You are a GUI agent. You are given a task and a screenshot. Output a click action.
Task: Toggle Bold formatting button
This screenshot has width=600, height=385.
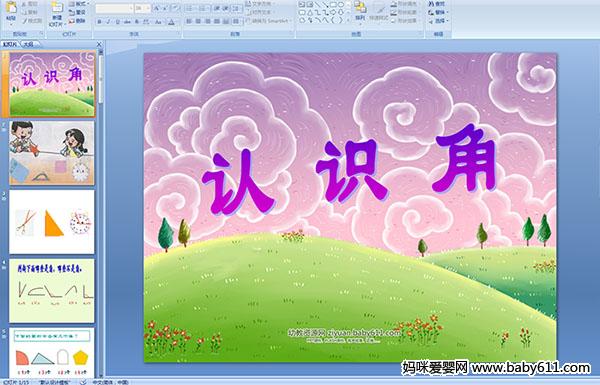pyautogui.click(x=99, y=21)
